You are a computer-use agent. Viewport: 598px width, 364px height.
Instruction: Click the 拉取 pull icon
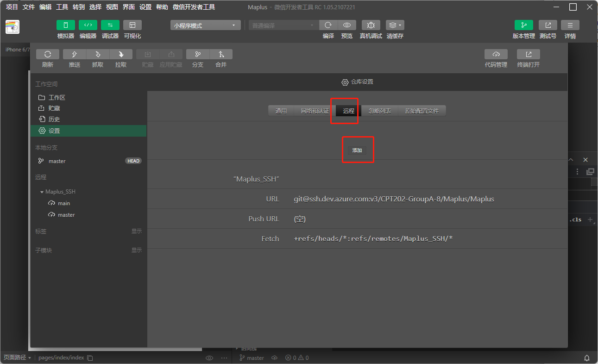[121, 54]
